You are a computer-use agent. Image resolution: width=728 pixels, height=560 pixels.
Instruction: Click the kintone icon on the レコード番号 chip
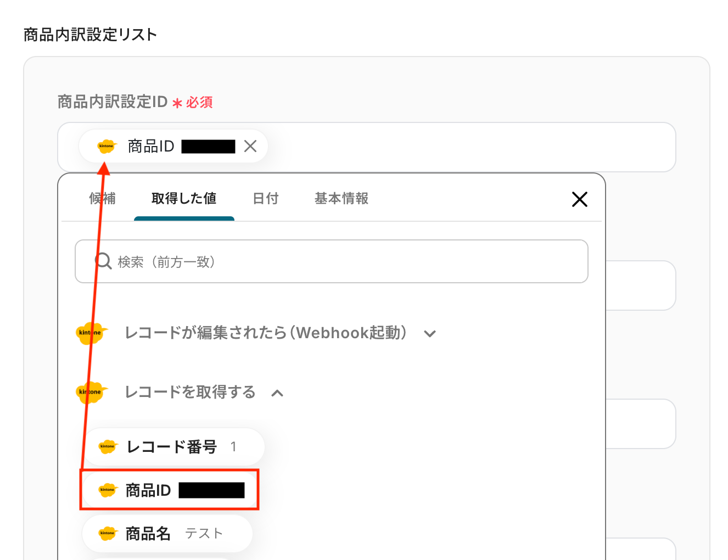pos(108,446)
